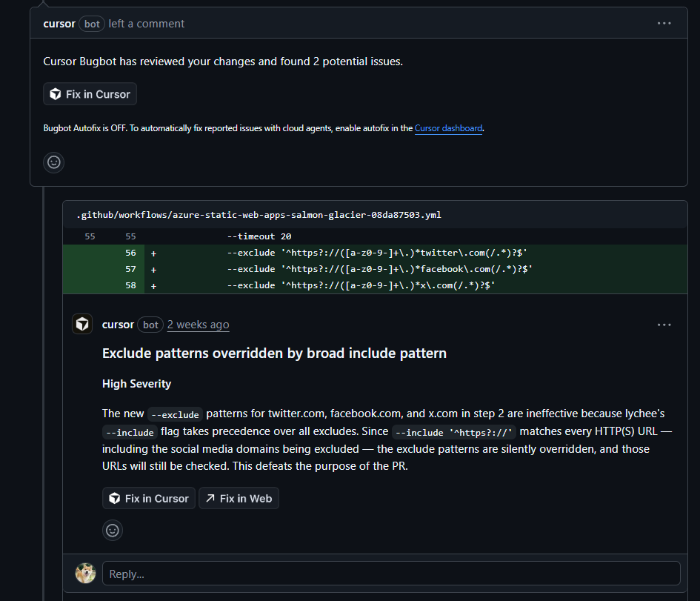Add emoji reaction to exclude-patterns comment
Screen dimensions: 700x601
113,531
